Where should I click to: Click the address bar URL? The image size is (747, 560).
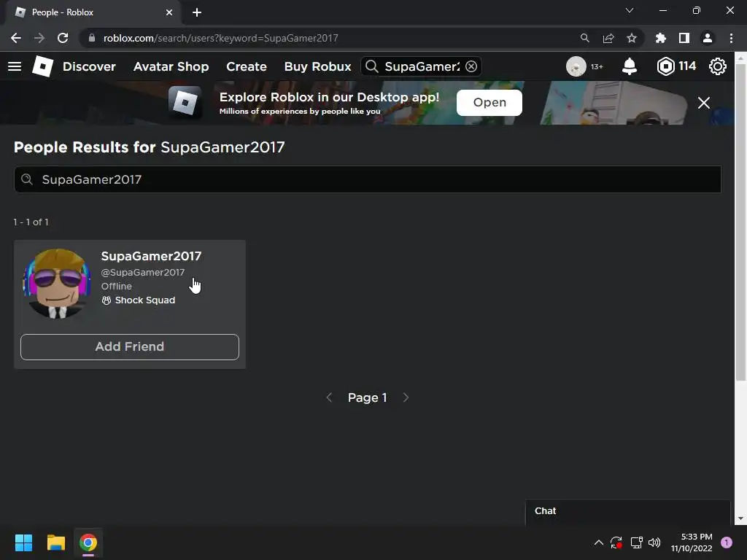point(220,38)
